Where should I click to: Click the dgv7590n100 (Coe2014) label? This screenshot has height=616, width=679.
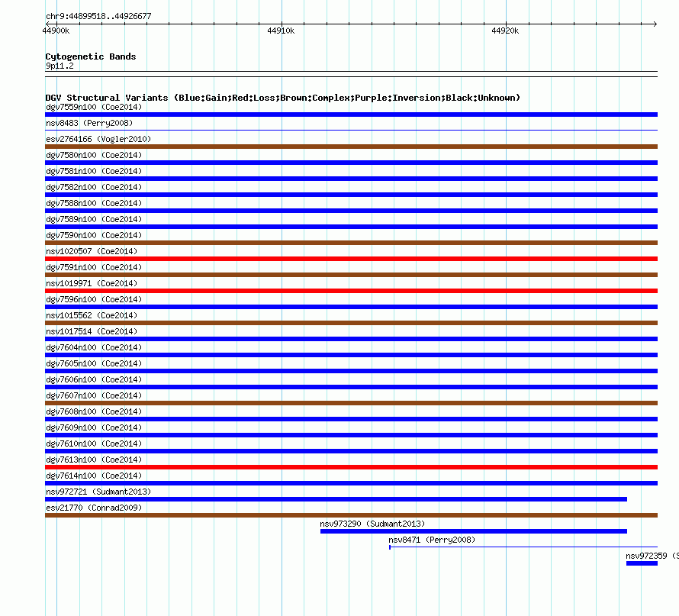coord(94,235)
